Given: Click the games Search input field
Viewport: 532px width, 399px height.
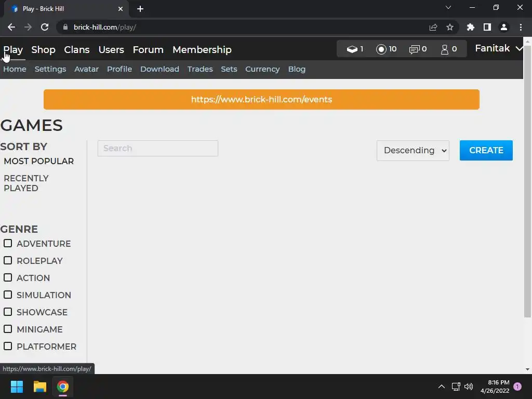Looking at the screenshot, I should click(158, 148).
